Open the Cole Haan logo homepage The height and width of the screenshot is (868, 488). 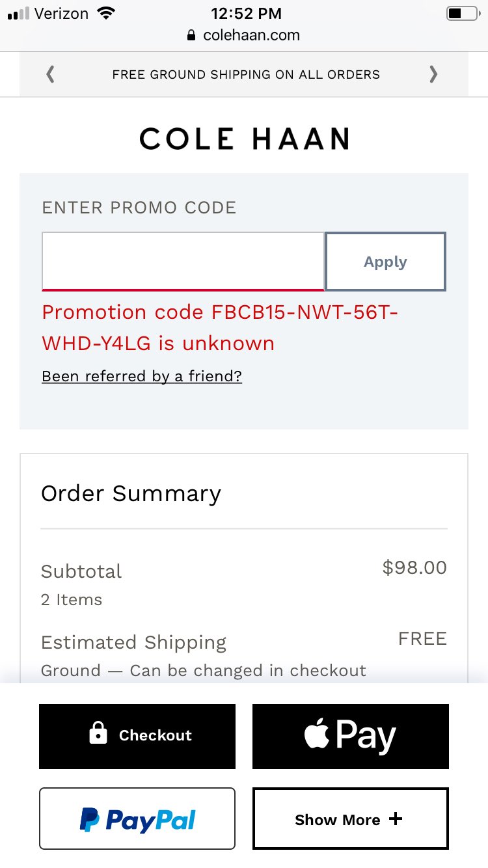pyautogui.click(x=244, y=139)
